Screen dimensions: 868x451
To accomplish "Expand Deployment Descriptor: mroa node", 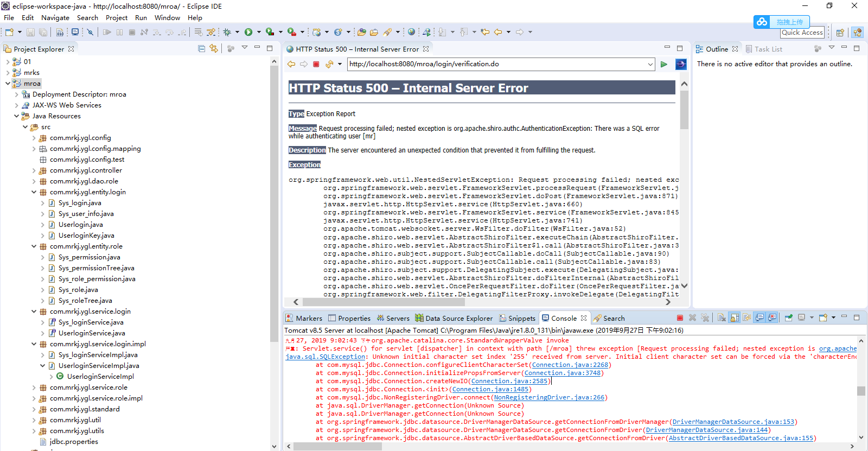I will click(x=16, y=94).
